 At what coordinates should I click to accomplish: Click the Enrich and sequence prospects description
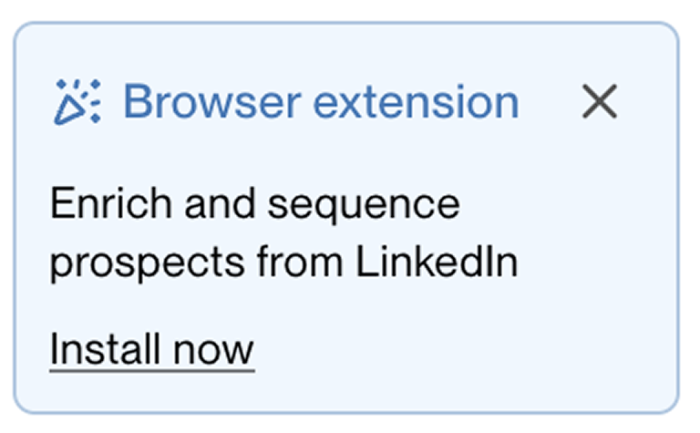[284, 234]
